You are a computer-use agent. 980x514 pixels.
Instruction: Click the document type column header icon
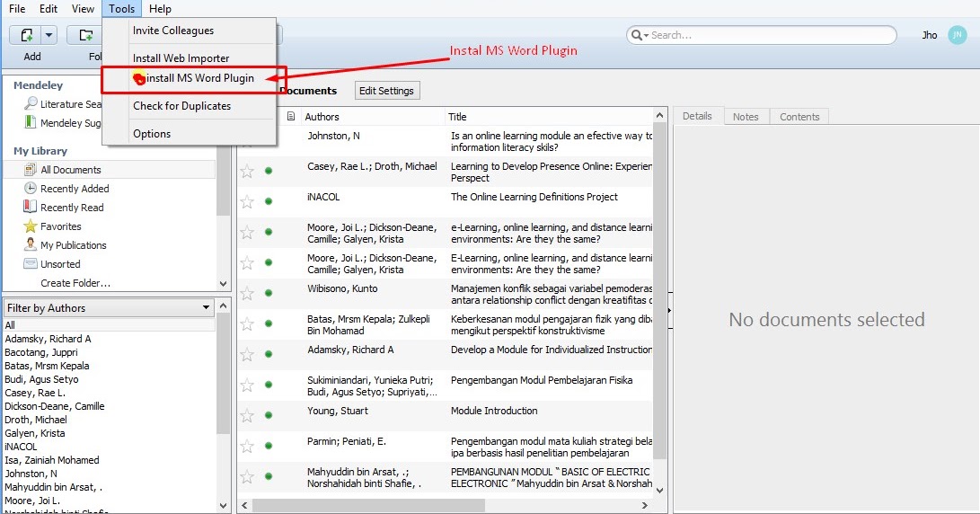[x=291, y=116]
